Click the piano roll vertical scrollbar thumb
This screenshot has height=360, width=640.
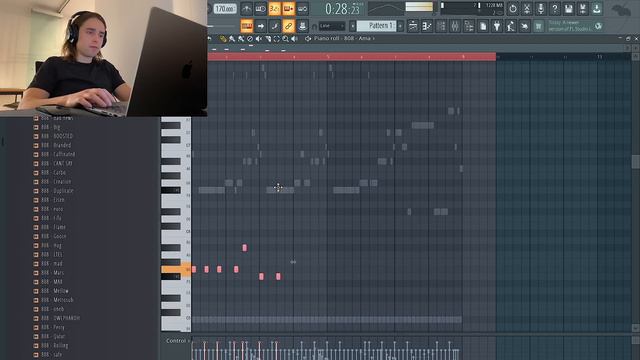tap(636, 162)
